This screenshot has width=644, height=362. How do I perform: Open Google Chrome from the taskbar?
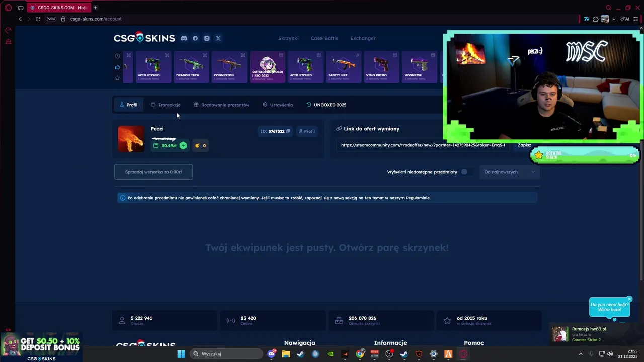coord(360,354)
